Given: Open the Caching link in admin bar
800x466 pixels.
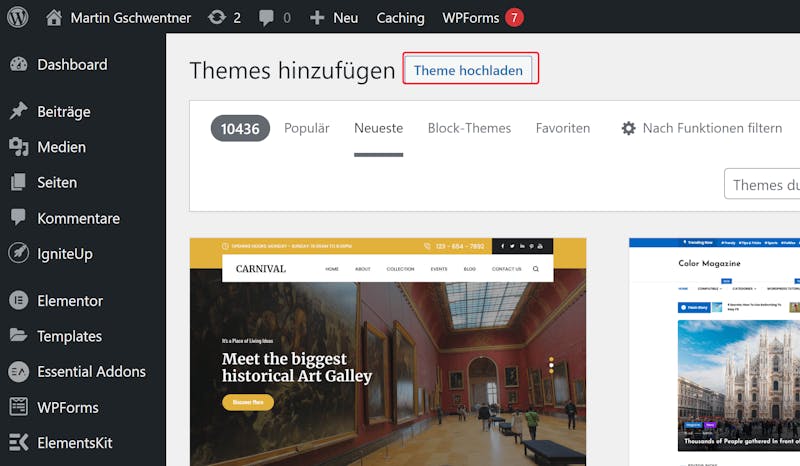Looking at the screenshot, I should 401,18.
